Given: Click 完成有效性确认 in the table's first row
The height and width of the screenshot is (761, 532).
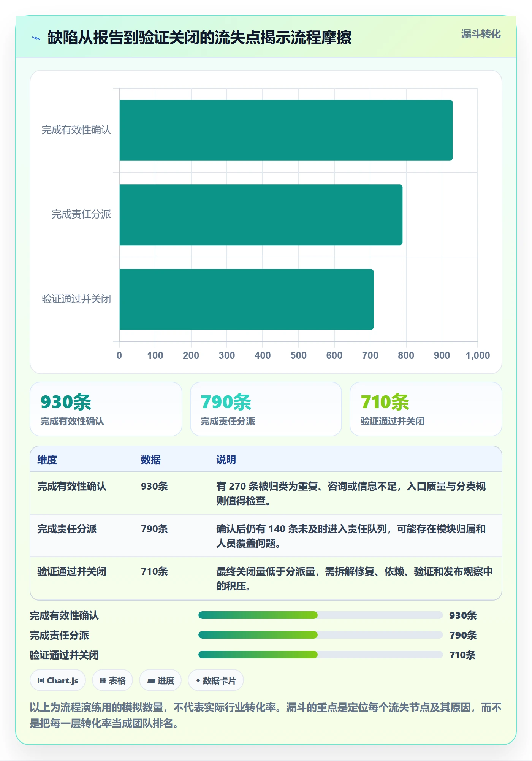Looking at the screenshot, I should (x=72, y=486).
